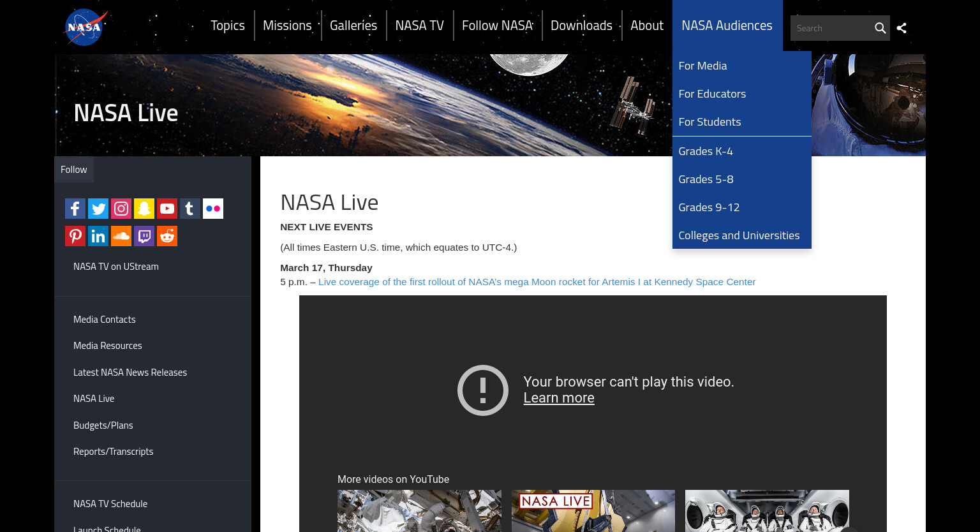
Task: Open NASA's Pinterest icon
Action: pyautogui.click(x=75, y=236)
